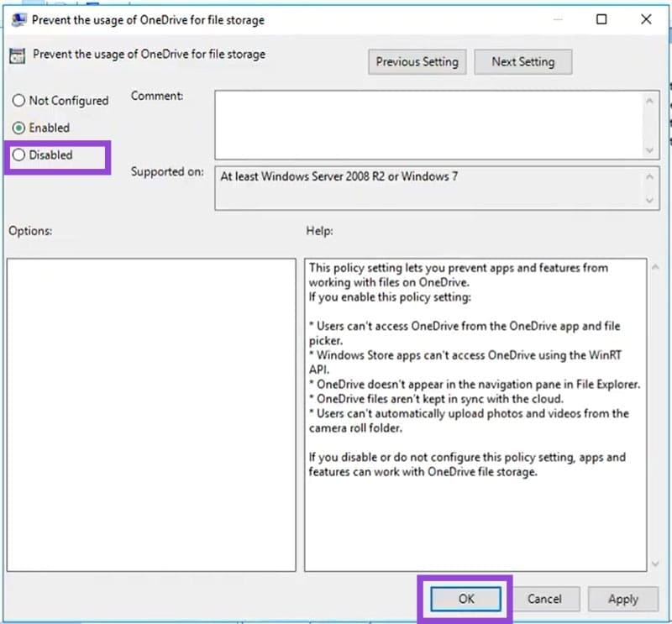The height and width of the screenshot is (624, 672).
Task: Close the dialog with the X button
Action: [646, 19]
